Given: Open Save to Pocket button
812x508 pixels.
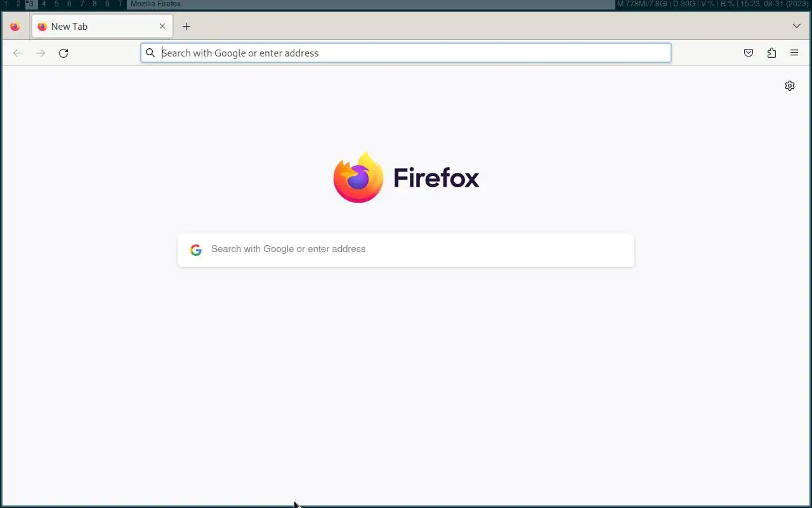Looking at the screenshot, I should [749, 53].
